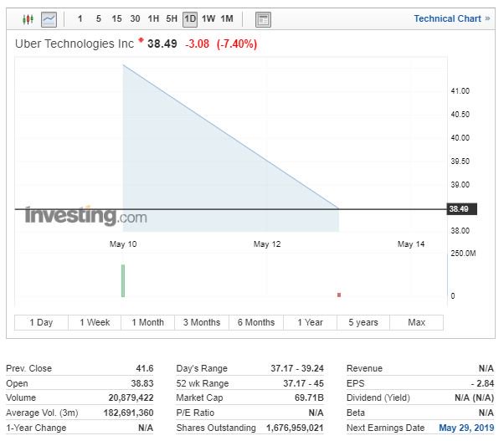
Task: Click the (-7.40%) percent change
Action: tap(237, 44)
